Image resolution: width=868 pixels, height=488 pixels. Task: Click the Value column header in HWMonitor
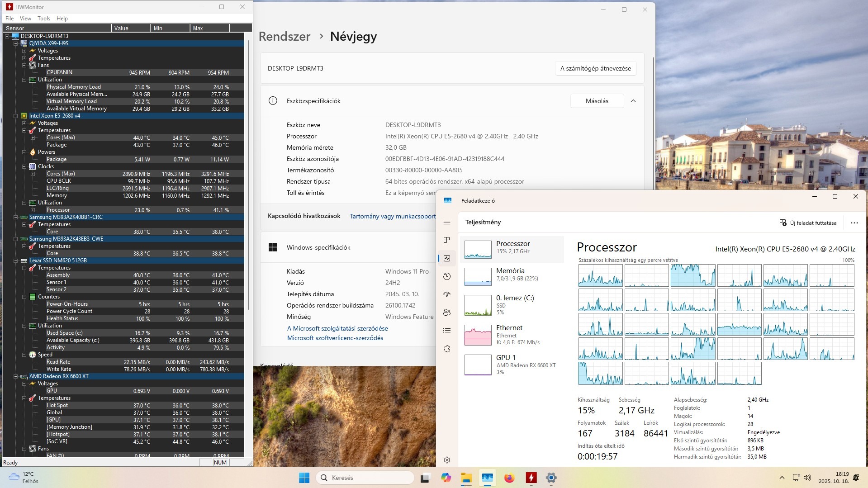[131, 28]
